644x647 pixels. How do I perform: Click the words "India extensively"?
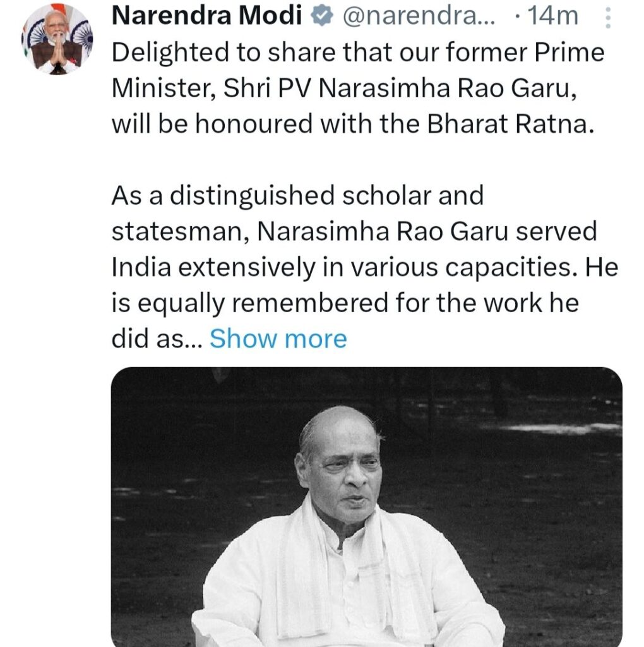212,267
